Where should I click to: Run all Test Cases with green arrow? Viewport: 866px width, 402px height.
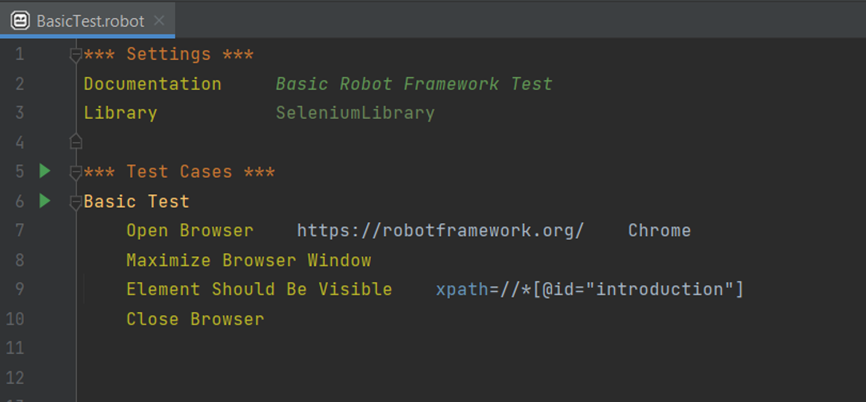pyautogui.click(x=45, y=172)
